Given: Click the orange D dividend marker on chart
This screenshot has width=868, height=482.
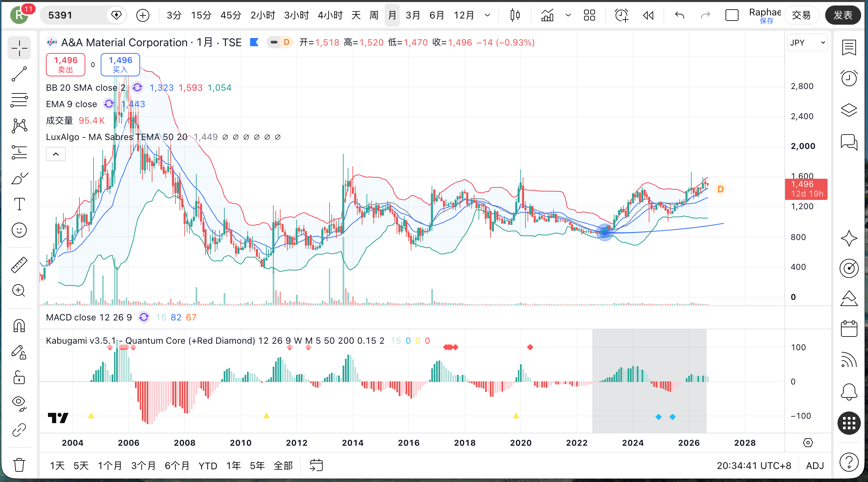Looking at the screenshot, I should [720, 189].
